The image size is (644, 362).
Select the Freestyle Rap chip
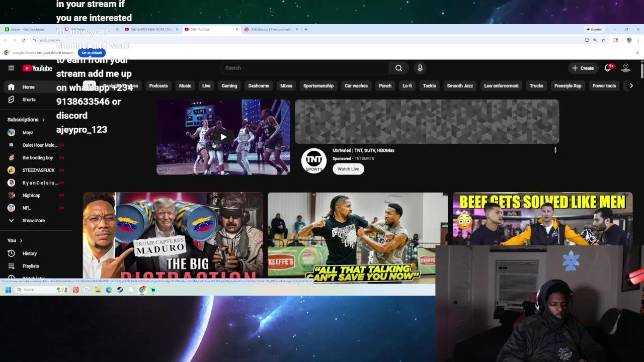[x=568, y=86]
